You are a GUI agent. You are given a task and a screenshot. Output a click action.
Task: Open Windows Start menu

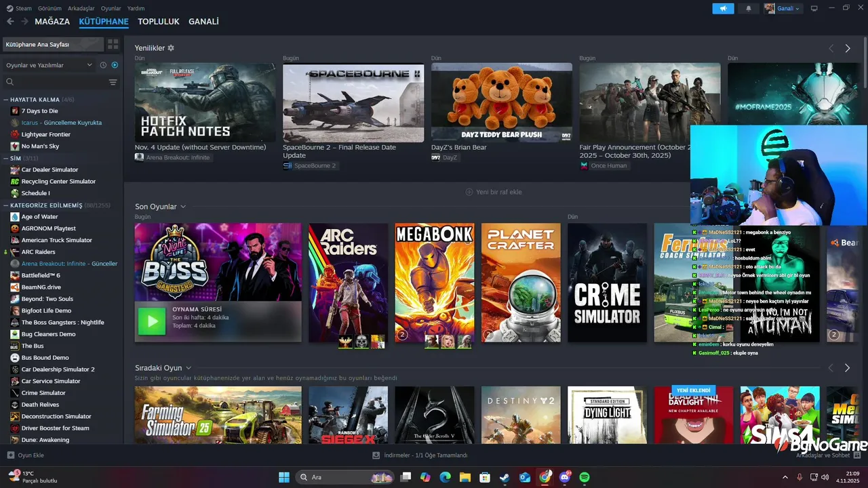tap(283, 477)
